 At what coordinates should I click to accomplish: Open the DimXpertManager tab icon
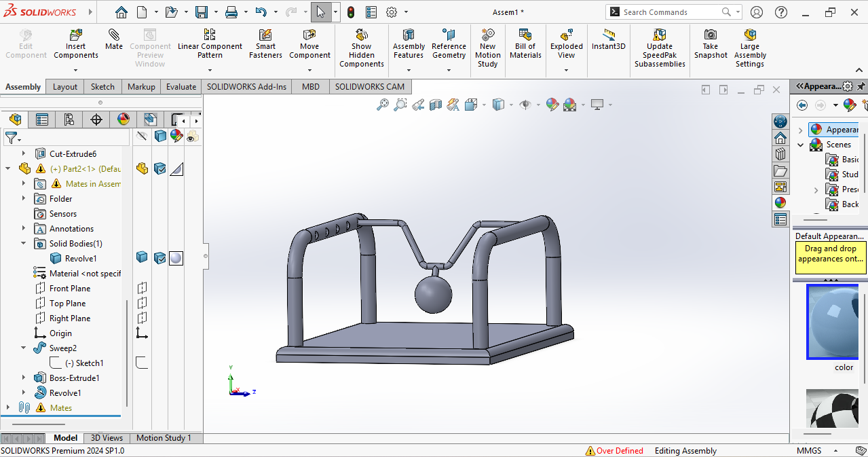coord(96,120)
